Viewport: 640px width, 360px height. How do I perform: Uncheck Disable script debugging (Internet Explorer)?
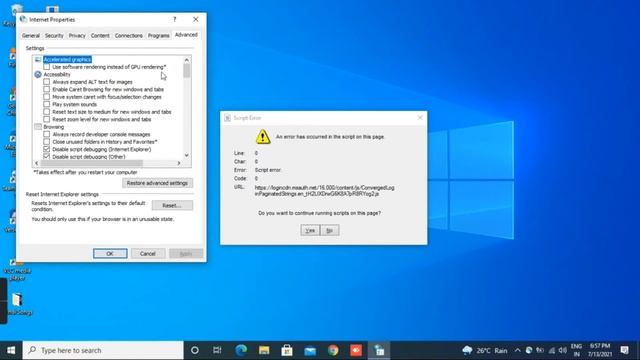[47, 149]
